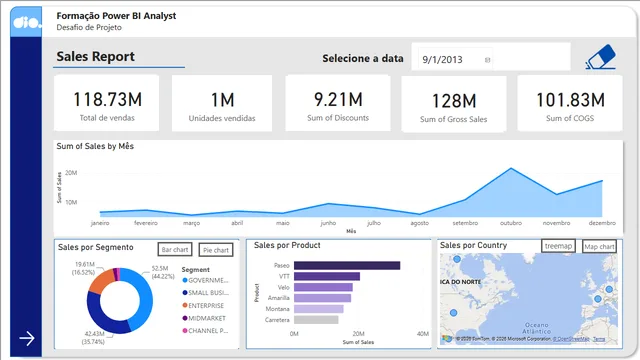Click the 'Sales por Country' title

[473, 245]
